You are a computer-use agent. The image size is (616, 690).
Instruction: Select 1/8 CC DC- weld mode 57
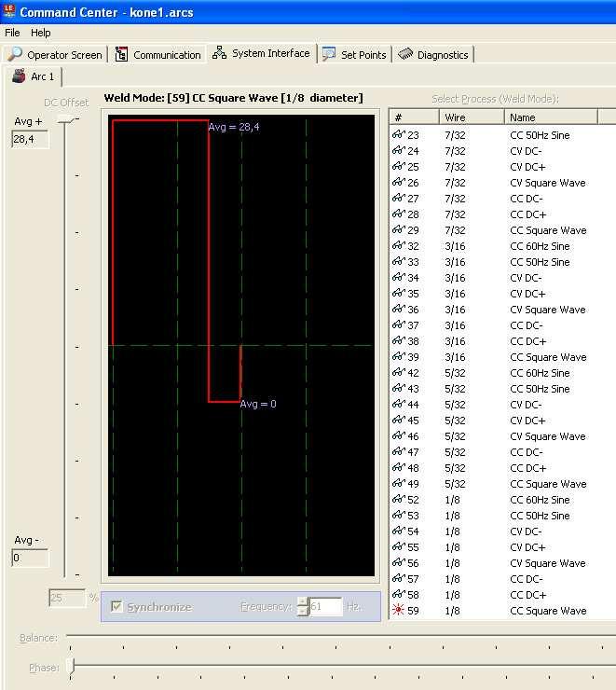502,579
